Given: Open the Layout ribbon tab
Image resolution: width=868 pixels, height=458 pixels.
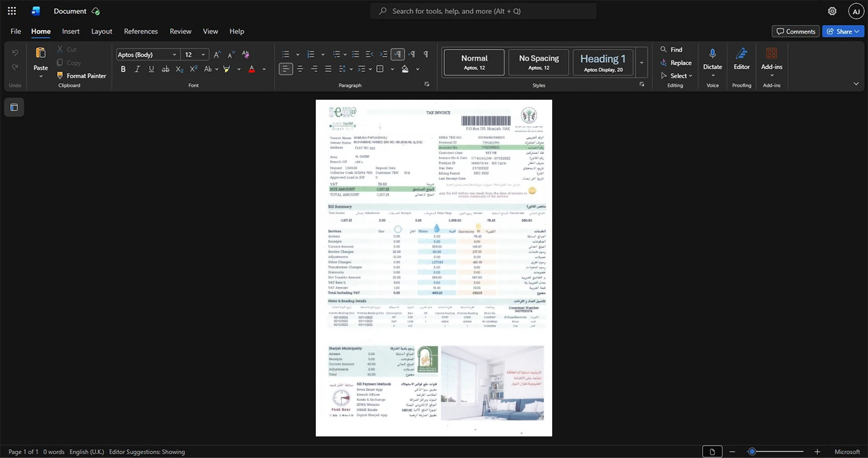Looking at the screenshot, I should coord(102,31).
